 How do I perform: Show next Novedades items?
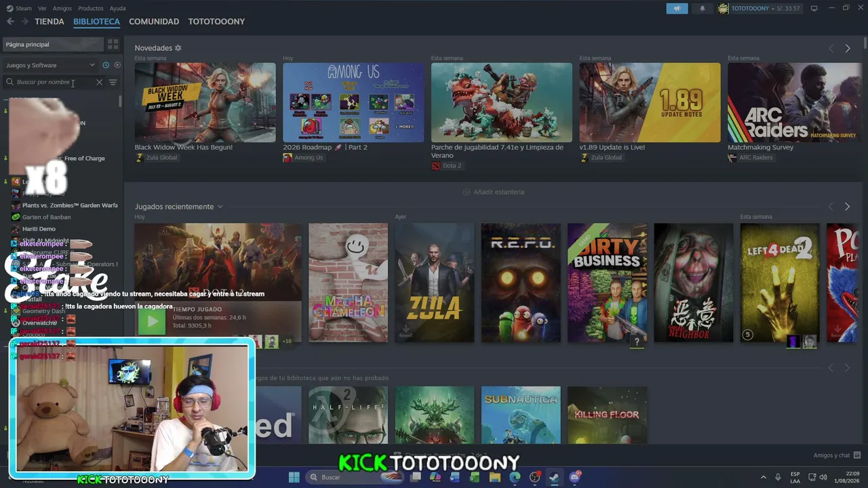(847, 48)
